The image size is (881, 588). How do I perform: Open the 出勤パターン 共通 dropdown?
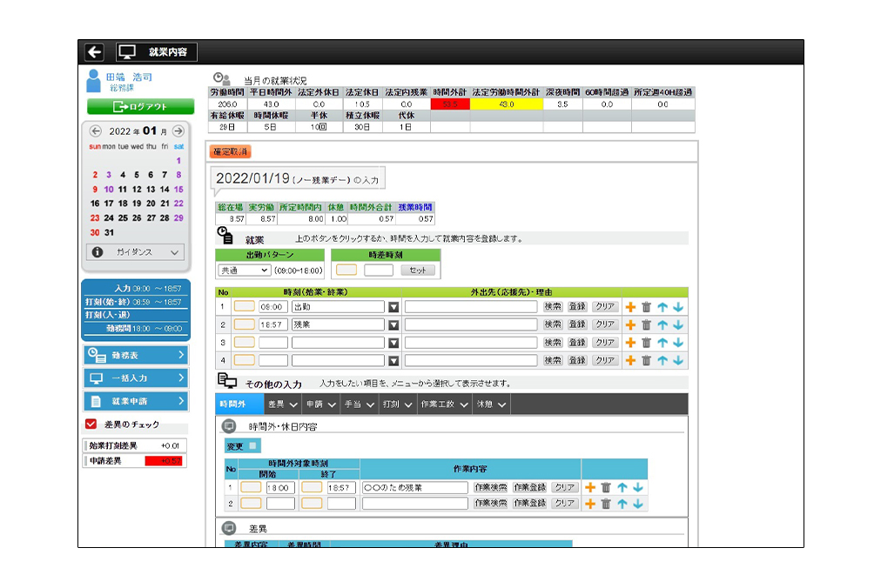pos(244,271)
